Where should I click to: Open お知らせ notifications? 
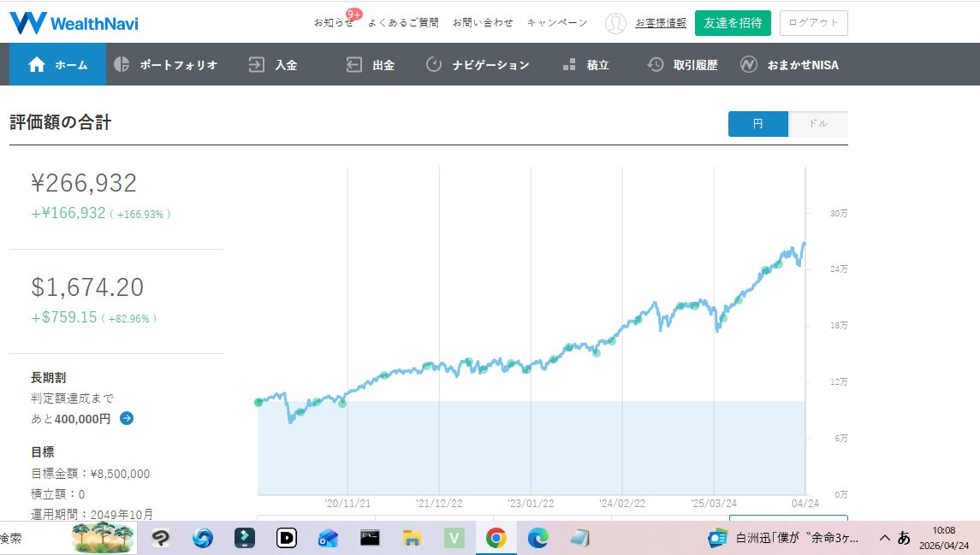coord(333,23)
